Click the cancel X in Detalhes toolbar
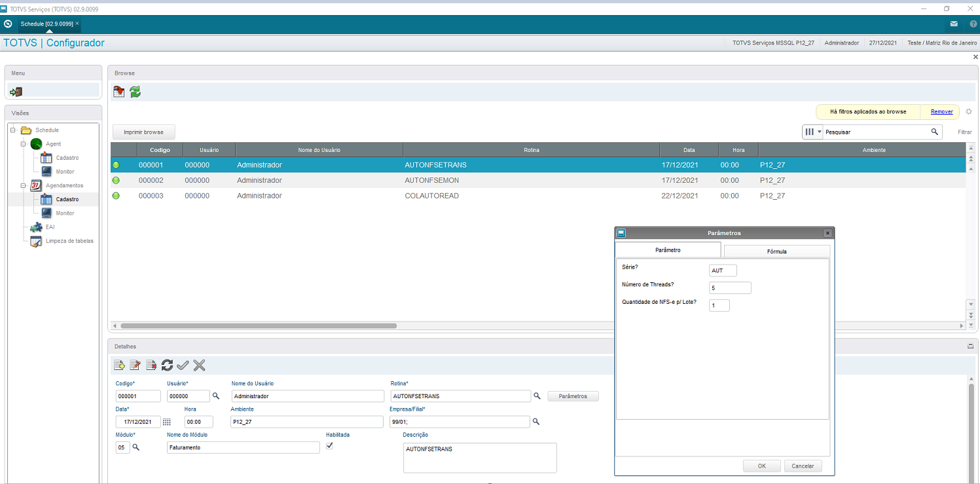 coord(199,365)
